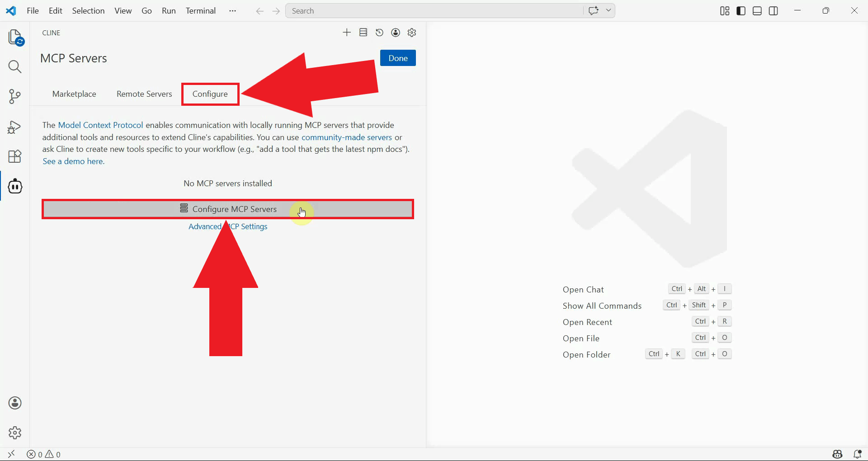Screen dimensions: 868x461
Task: Open the Terminal menu
Action: pos(201,11)
